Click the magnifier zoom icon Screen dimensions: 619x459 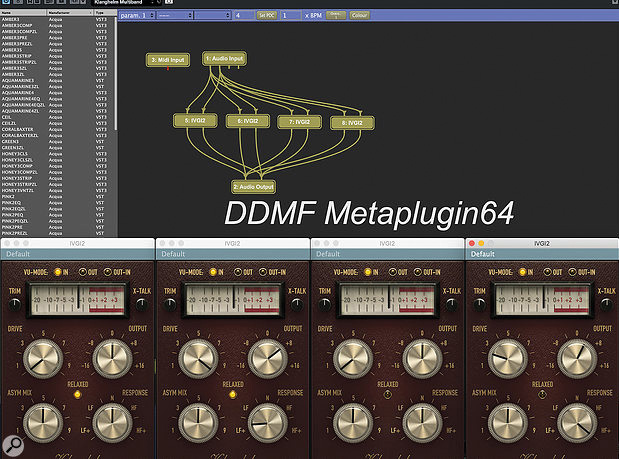click(13, 445)
